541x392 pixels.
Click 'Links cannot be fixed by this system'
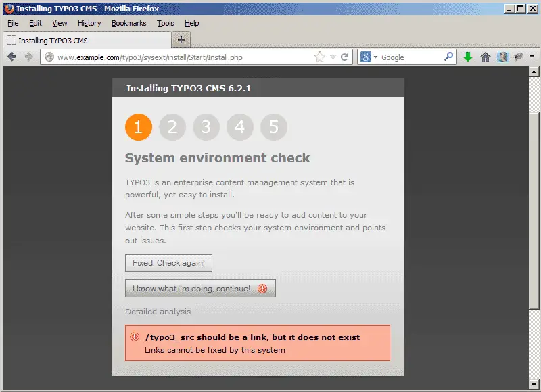coord(215,350)
